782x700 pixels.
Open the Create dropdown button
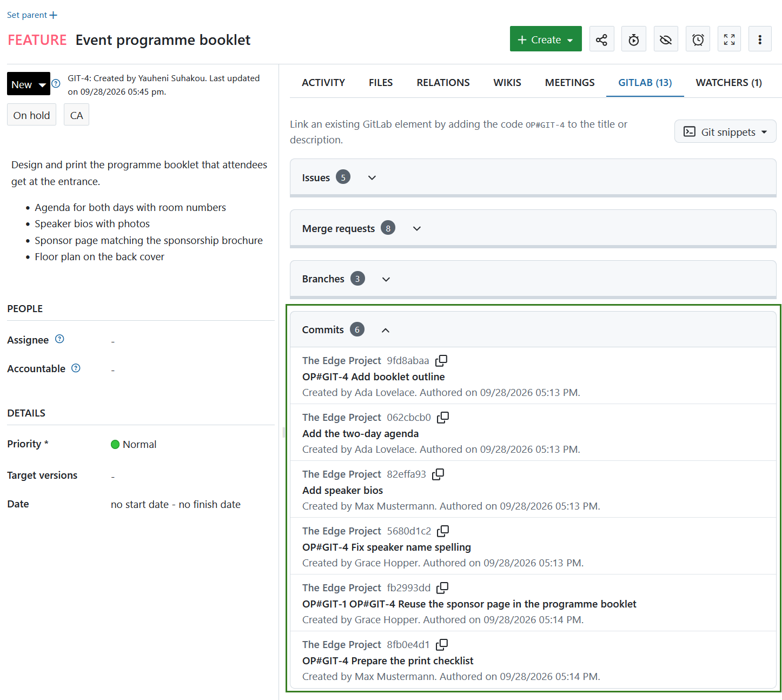546,39
